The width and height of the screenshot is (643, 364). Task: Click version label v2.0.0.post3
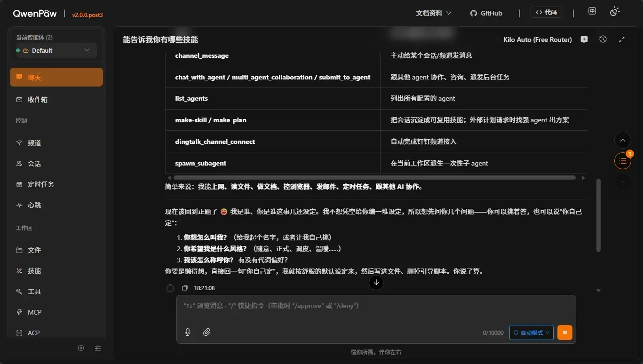(87, 15)
